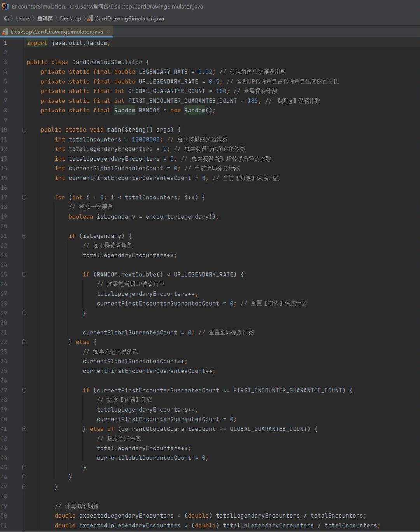This screenshot has width=420, height=532.
Task: Click encounterLegendary() call on line 19
Action: 181,216
